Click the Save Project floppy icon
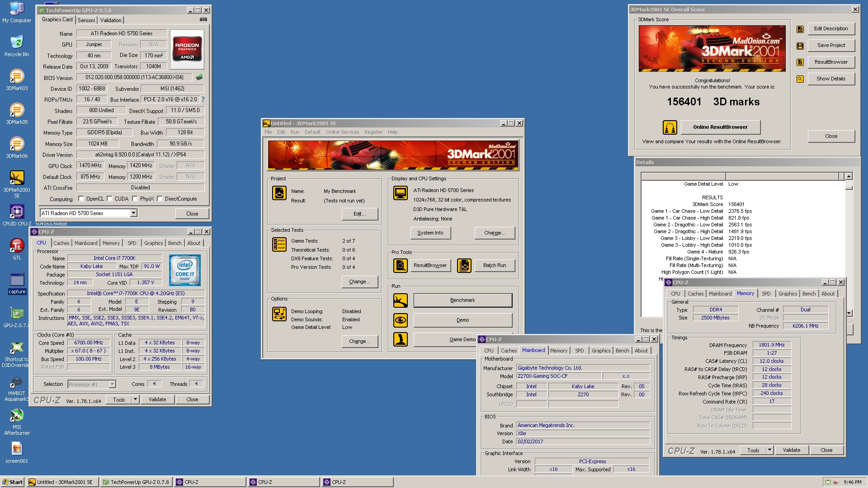The width and height of the screenshot is (868, 488). pos(800,46)
